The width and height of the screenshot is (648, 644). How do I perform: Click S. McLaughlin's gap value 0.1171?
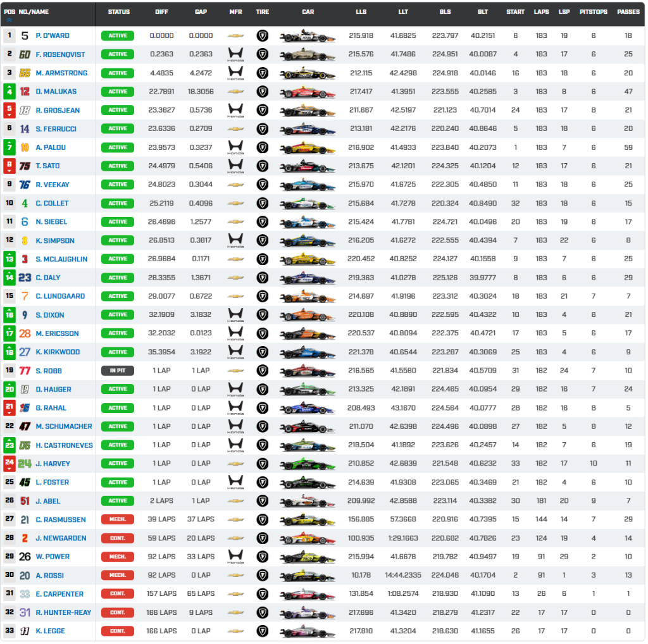(201, 259)
